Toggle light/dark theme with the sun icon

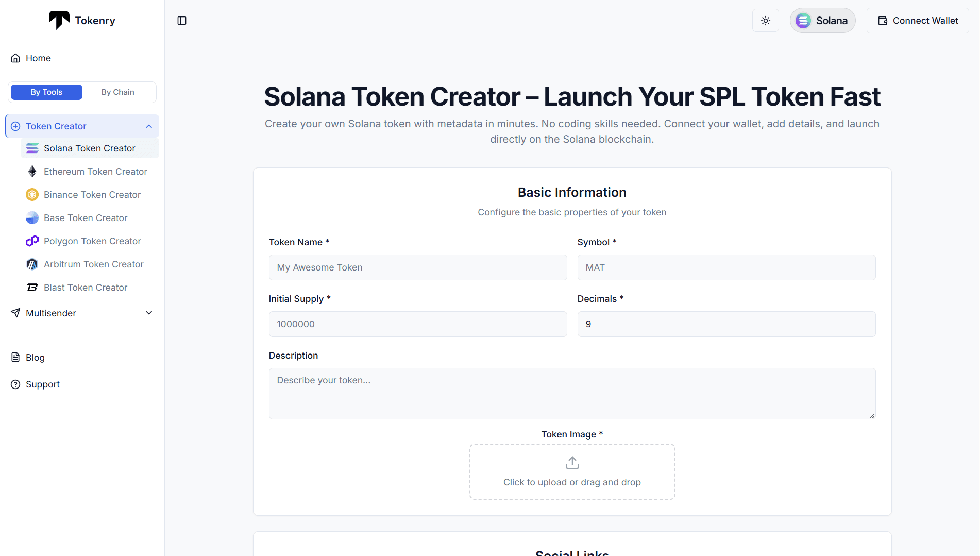click(x=765, y=21)
